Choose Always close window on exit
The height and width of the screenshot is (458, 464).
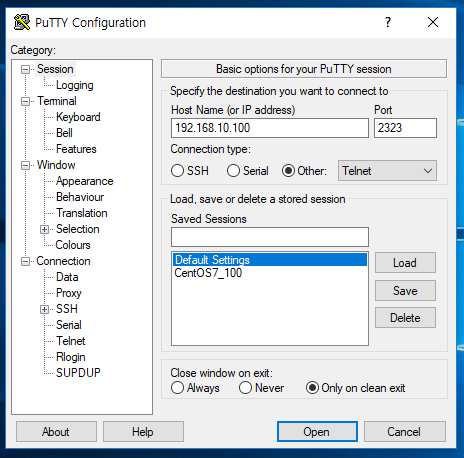point(177,388)
